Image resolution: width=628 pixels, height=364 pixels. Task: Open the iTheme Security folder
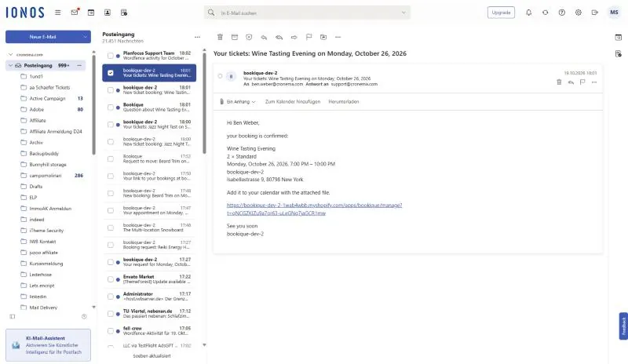coord(46,231)
